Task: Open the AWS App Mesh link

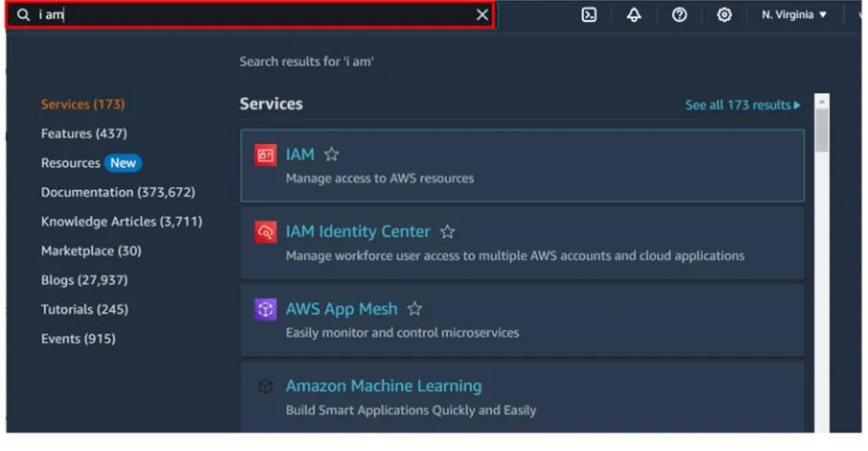Action: tap(341, 309)
